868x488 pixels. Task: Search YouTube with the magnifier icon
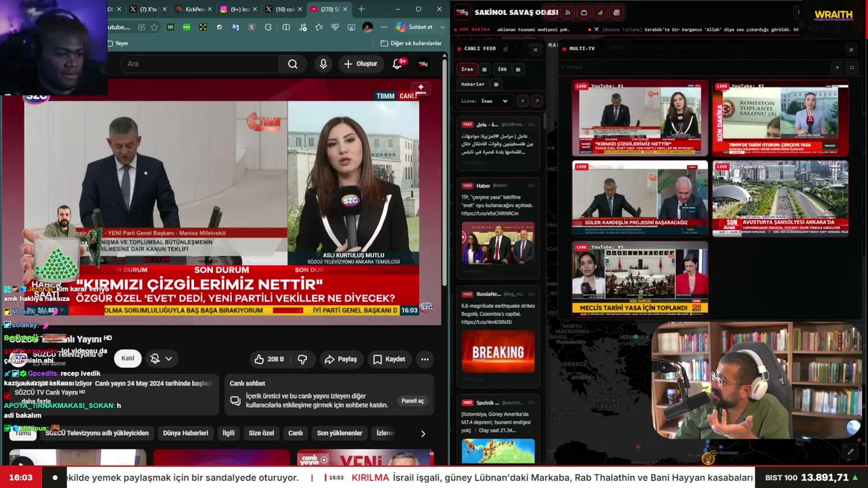click(292, 64)
